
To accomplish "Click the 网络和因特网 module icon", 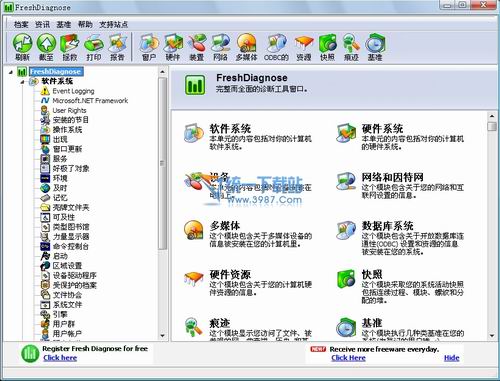I will pyautogui.click(x=346, y=181).
